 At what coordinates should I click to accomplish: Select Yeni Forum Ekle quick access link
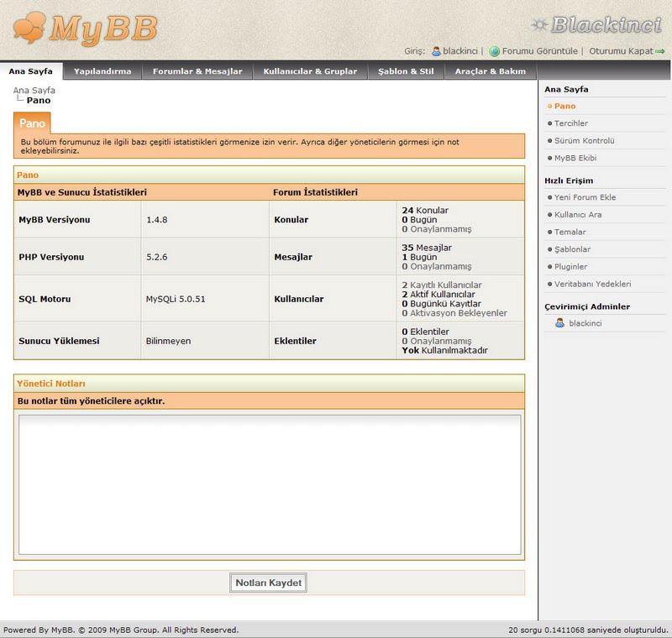coord(585,197)
